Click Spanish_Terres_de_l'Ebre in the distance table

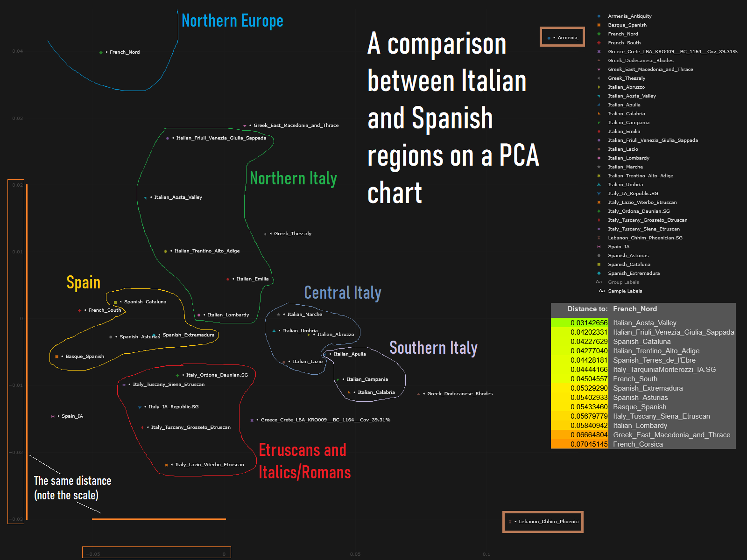point(654,360)
